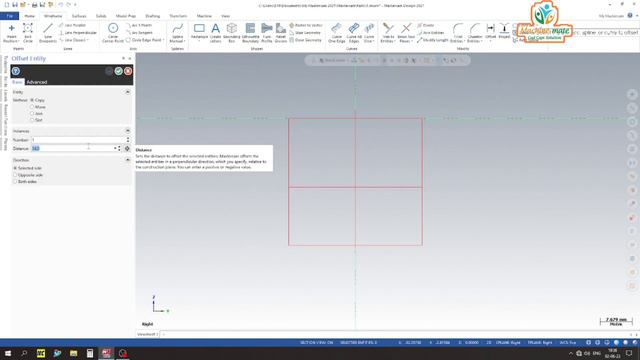Image resolution: width=640 pixels, height=360 pixels.
Task: Click My Mastercam link
Action: tap(611, 16)
